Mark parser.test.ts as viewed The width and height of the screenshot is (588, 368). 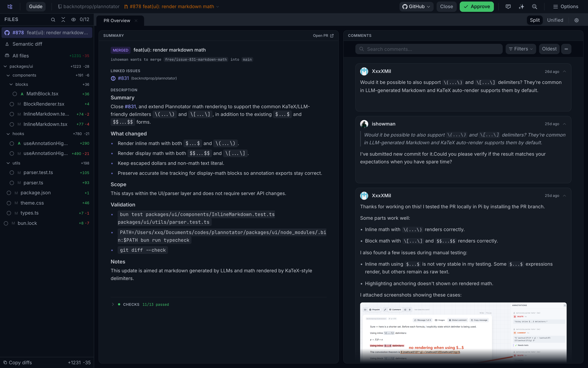click(12, 173)
